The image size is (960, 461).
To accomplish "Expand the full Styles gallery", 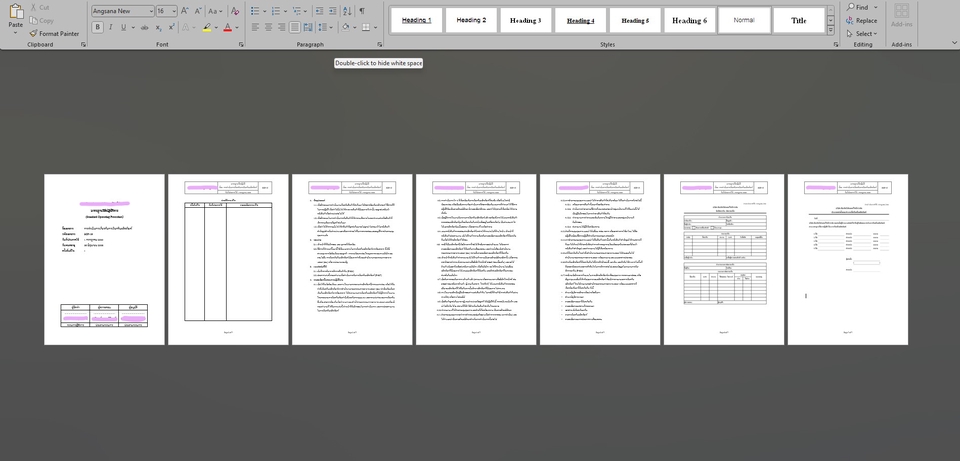I will tap(831, 29).
